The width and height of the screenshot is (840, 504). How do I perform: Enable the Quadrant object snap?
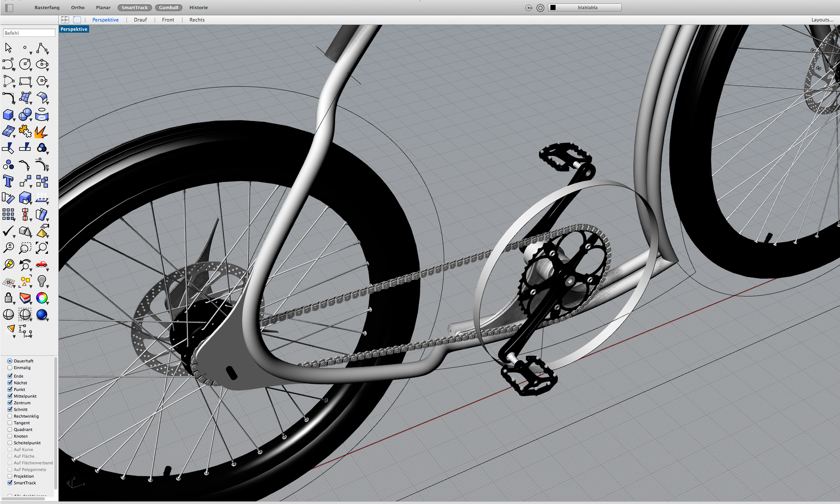[10, 430]
